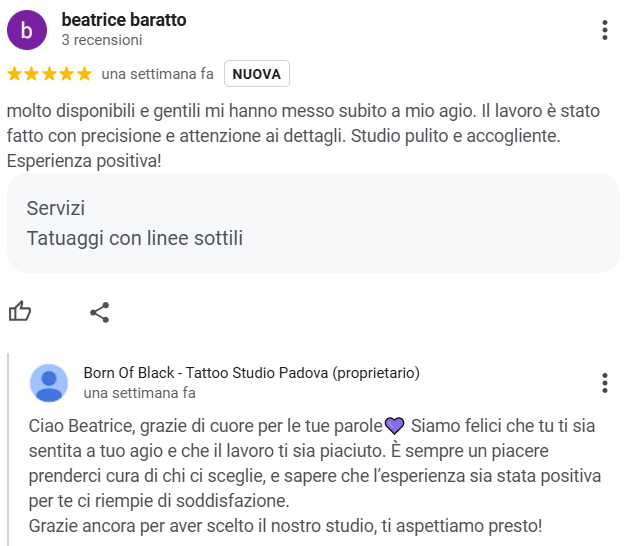Like beatrice baratto's review with thumbs-up
The height and width of the screenshot is (546, 635).
pyautogui.click(x=20, y=312)
